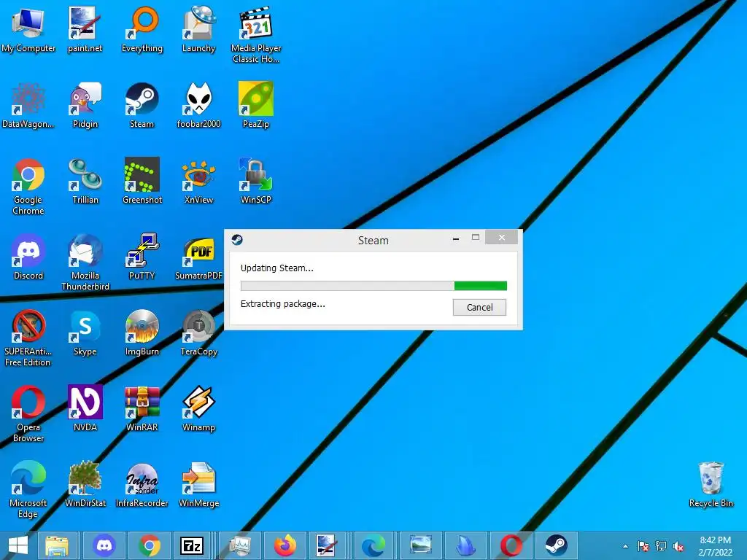This screenshot has height=560, width=747.
Task: Select the ImgBurn desktop shortcut
Action: point(142,332)
